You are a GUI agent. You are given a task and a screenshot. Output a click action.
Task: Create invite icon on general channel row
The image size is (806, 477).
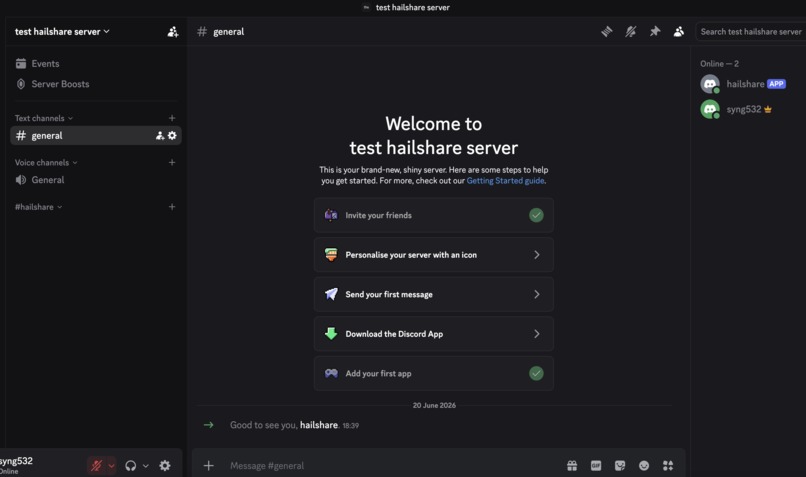click(160, 136)
